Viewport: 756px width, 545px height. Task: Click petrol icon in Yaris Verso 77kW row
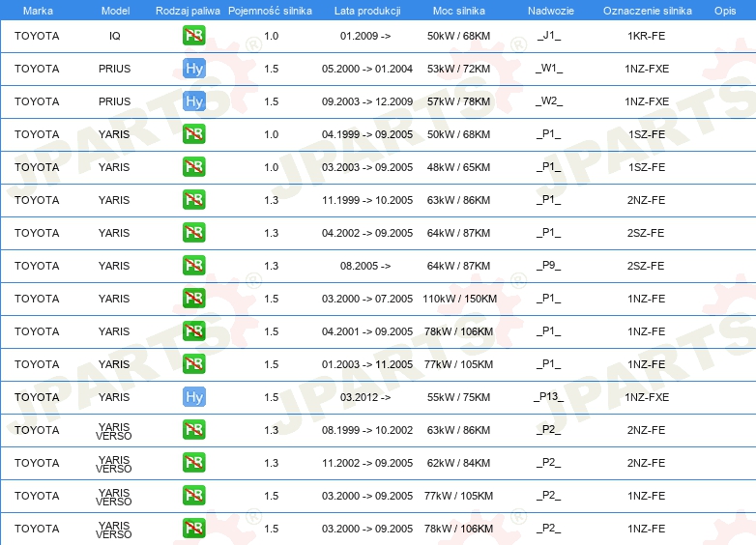point(193,495)
